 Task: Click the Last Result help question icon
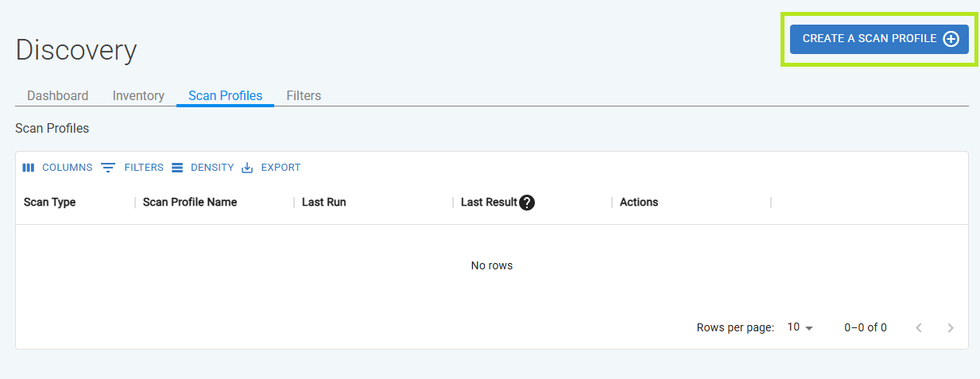[x=527, y=203]
